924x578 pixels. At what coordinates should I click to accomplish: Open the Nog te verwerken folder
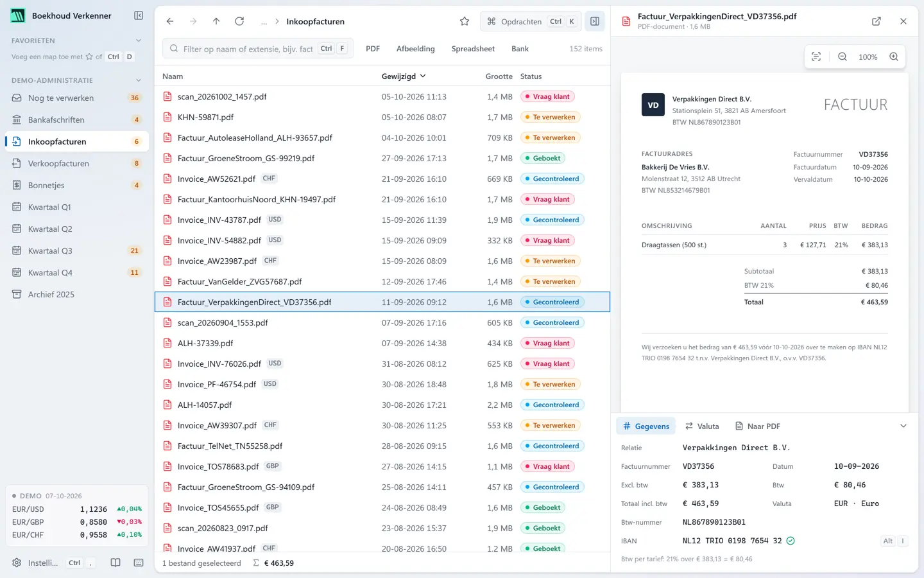77,98
